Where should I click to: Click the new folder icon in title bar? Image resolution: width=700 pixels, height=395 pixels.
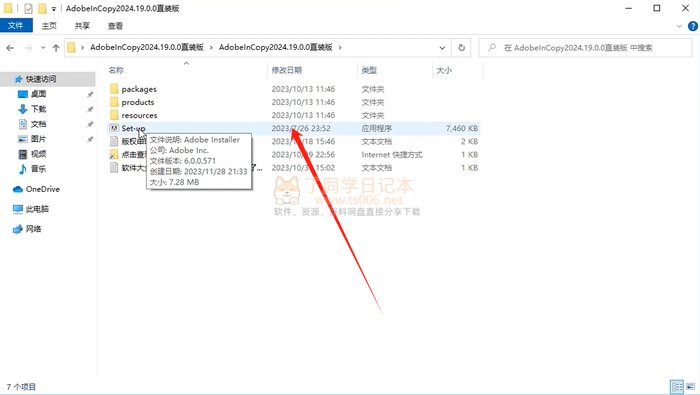42,8
